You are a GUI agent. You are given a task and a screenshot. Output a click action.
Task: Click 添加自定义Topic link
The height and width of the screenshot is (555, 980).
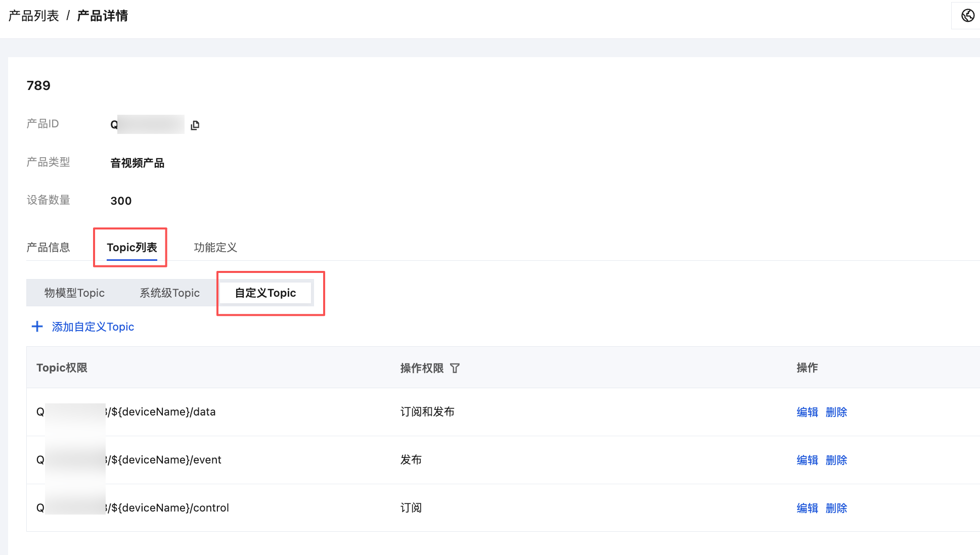(93, 327)
